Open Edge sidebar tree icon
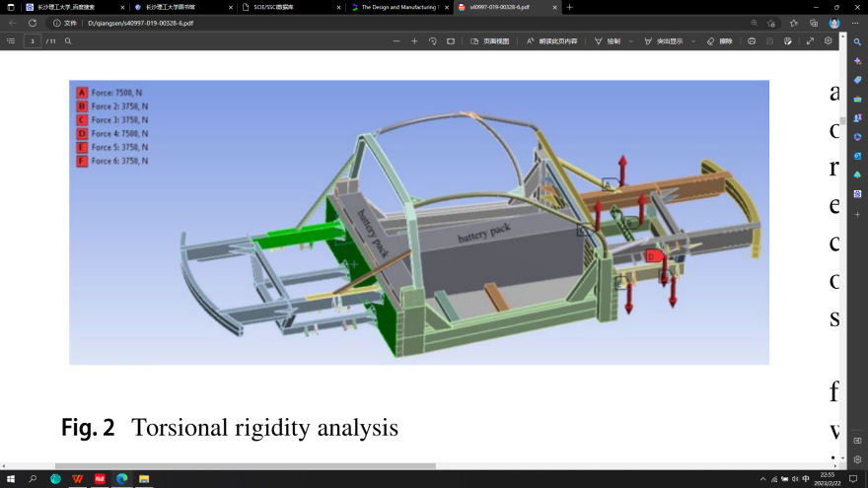This screenshot has height=488, width=868. (x=857, y=174)
